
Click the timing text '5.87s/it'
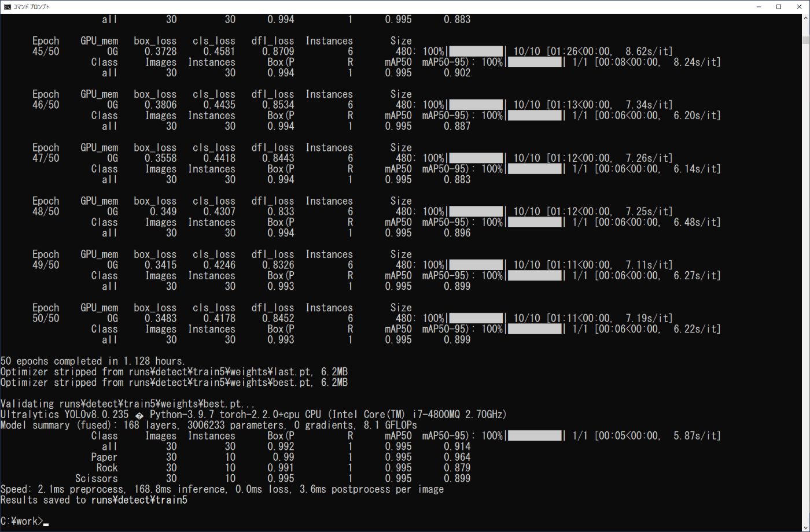695,435
